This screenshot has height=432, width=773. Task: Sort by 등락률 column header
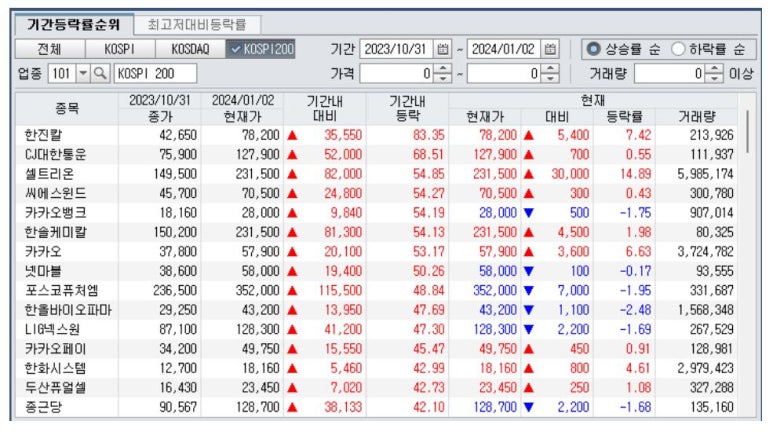pos(624,117)
